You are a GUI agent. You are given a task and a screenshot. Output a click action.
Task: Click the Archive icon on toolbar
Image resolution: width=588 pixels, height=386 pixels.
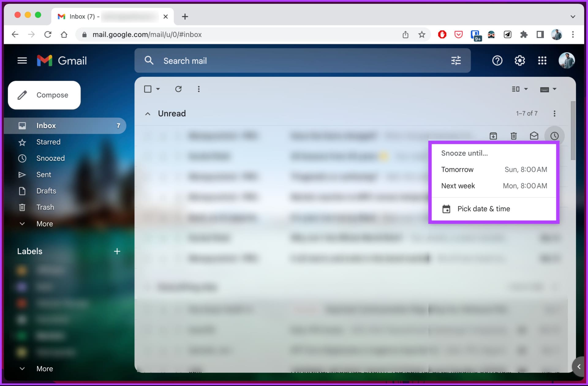pos(493,135)
